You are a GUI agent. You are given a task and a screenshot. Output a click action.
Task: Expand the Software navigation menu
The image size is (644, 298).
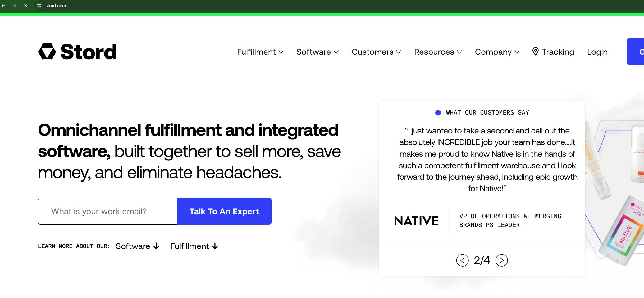[x=317, y=52]
